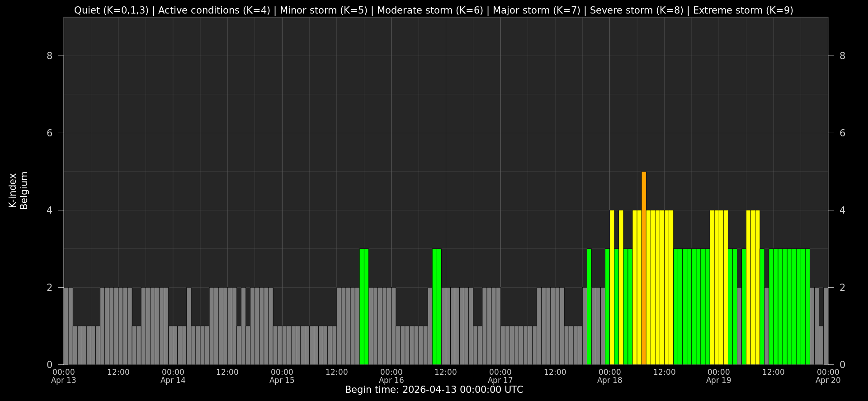Image resolution: width=868 pixels, height=401 pixels.
Task: Click the '00:00 Apr 15' time label
Action: (282, 376)
